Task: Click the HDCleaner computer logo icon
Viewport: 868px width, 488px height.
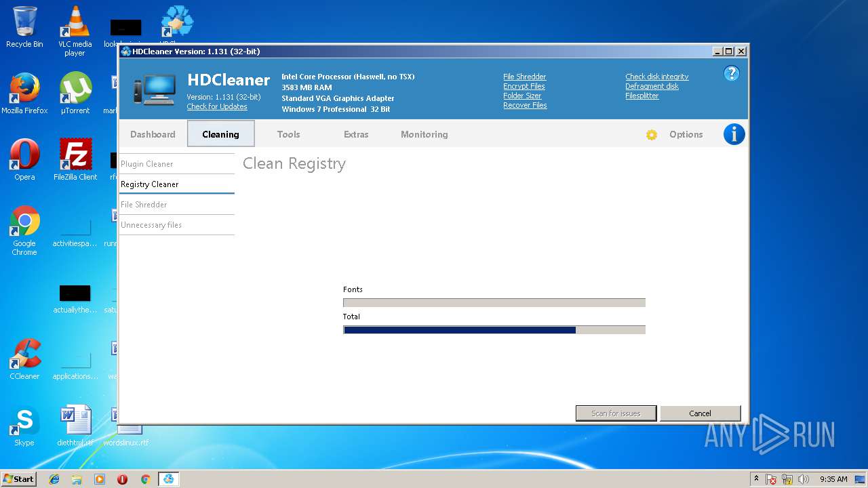Action: [x=155, y=91]
